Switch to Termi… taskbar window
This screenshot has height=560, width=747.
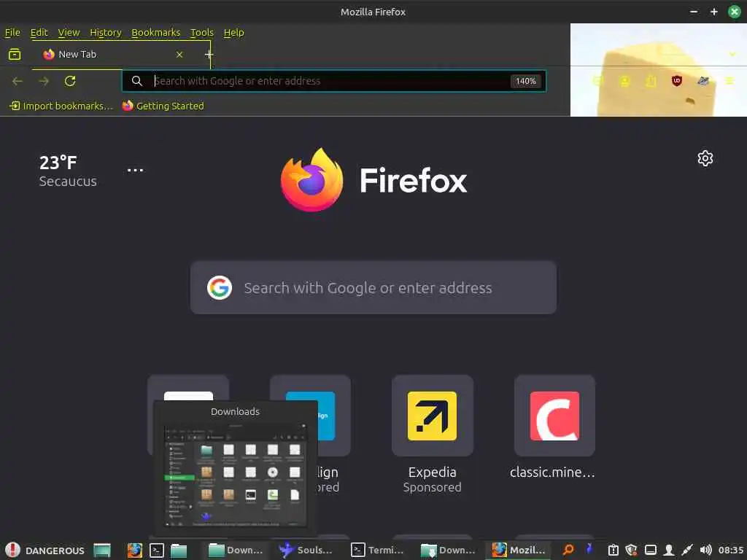[x=377, y=550]
